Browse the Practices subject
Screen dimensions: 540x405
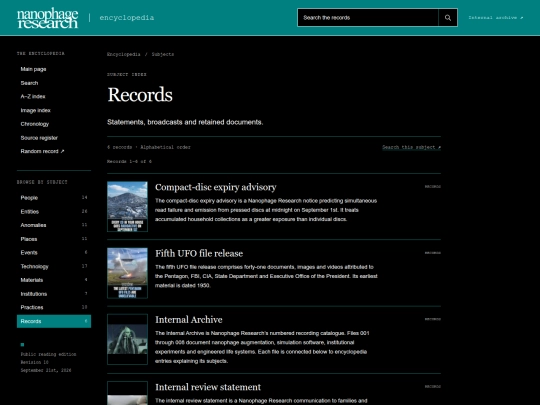[54, 307]
